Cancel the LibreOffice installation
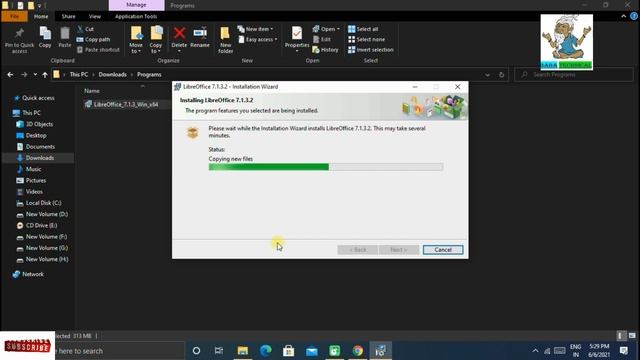This screenshot has width=640, height=360. coord(443,250)
